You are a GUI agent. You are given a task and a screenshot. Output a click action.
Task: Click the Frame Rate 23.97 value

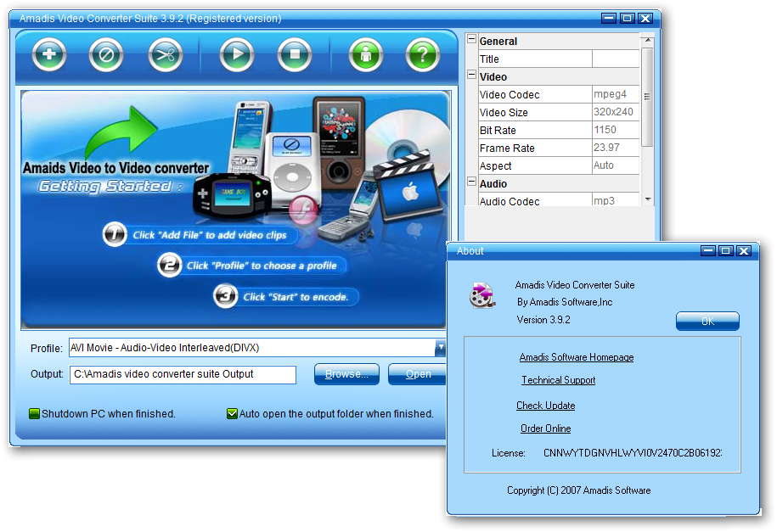pyautogui.click(x=616, y=148)
